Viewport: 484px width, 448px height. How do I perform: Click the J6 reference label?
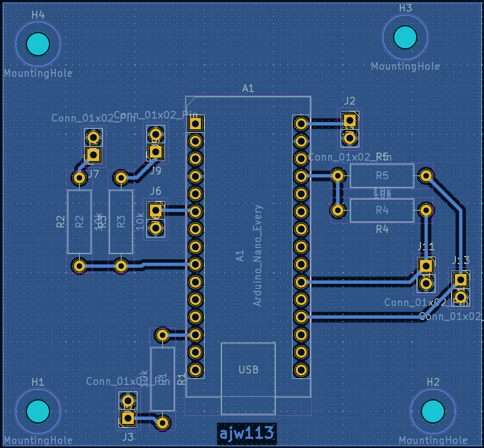coord(156,191)
